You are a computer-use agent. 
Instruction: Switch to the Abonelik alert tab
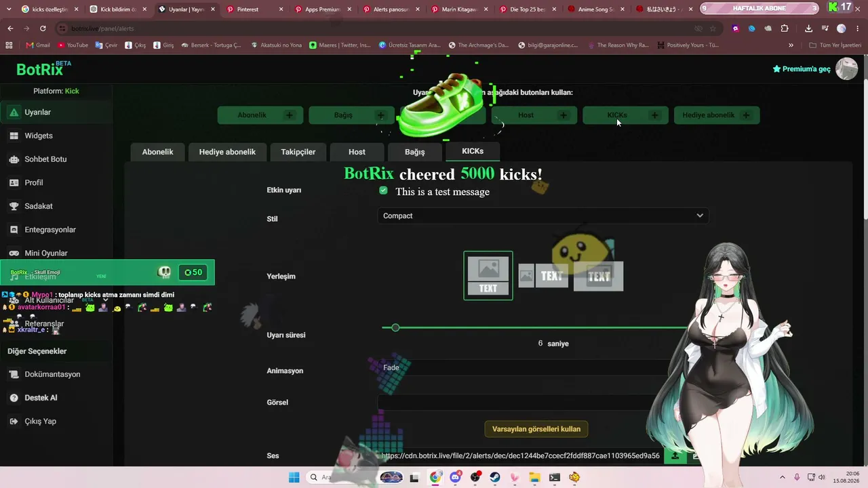(157, 152)
